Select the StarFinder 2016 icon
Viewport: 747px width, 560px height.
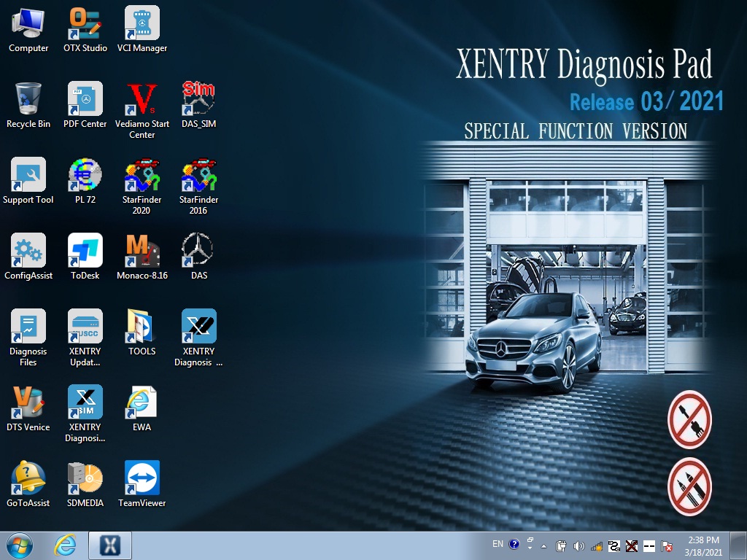(198, 186)
